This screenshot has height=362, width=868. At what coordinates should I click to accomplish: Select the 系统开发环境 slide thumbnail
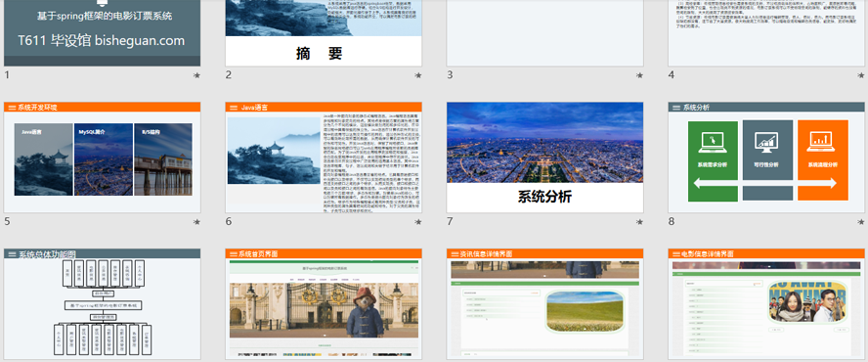[102, 158]
